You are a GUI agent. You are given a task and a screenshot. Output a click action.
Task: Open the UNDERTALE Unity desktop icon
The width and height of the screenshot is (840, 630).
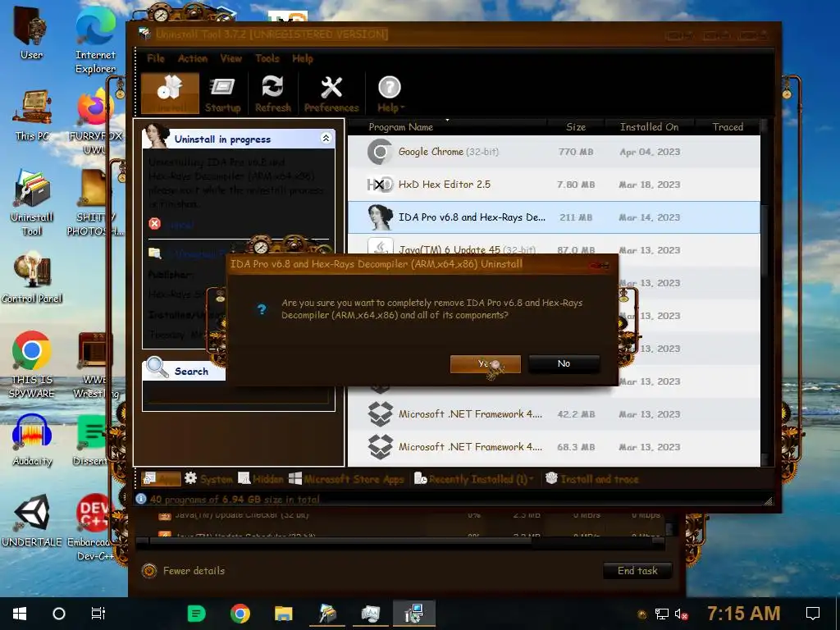[32, 520]
